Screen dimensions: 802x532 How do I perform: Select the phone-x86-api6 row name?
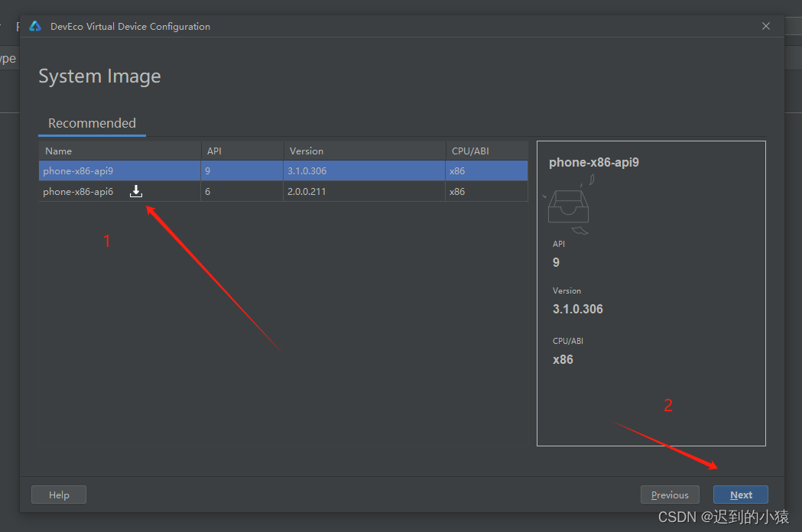click(78, 192)
